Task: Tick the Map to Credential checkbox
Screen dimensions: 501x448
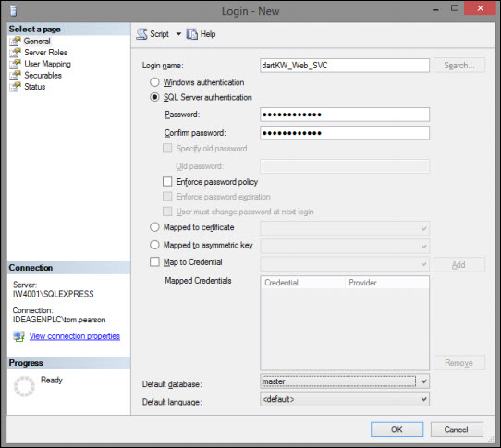Action: [x=154, y=262]
